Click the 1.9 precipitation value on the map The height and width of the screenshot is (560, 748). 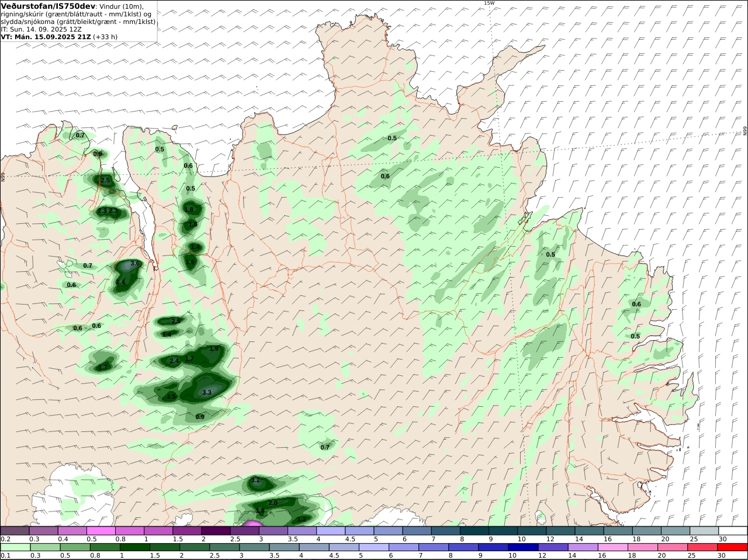(x=214, y=348)
